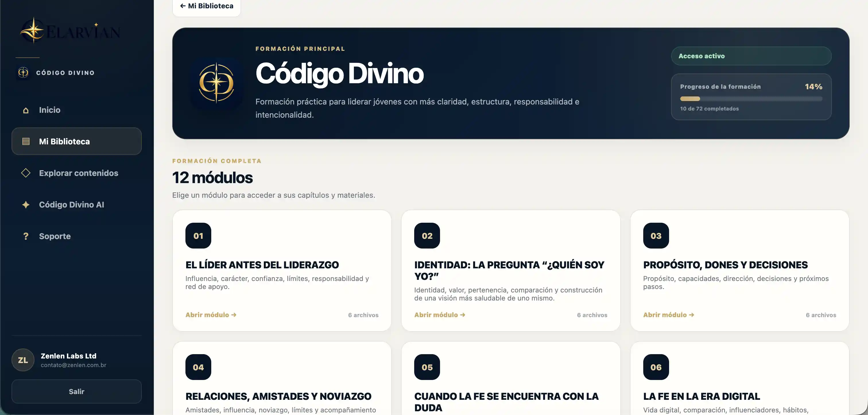The image size is (868, 415).
Task: Click the 01 module number badge
Action: (198, 235)
